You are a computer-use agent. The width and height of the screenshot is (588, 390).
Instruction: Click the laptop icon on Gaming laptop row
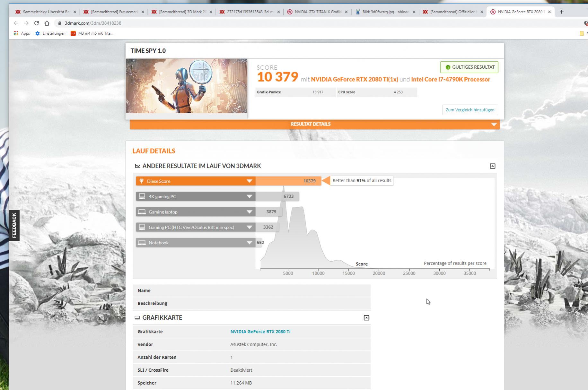click(x=142, y=212)
